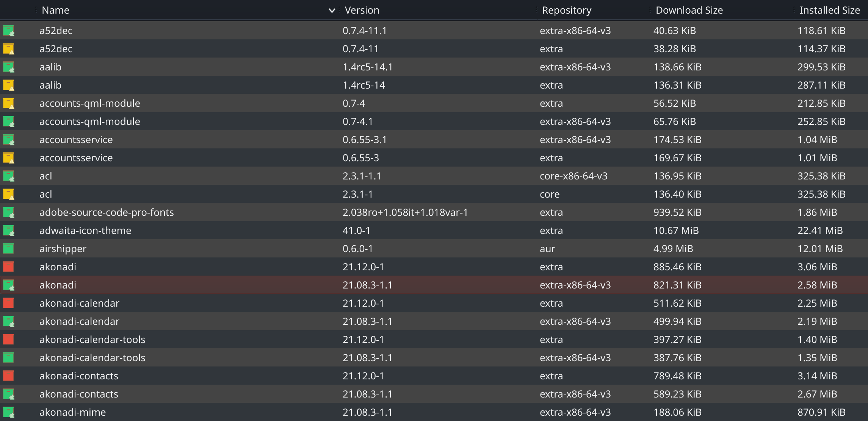Click installed size 3.14 MiB
The image size is (868, 421).
tap(817, 376)
